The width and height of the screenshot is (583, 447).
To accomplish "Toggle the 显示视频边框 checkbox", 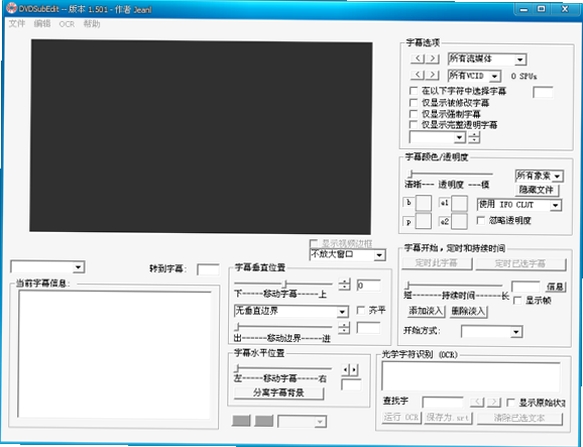I will (313, 243).
